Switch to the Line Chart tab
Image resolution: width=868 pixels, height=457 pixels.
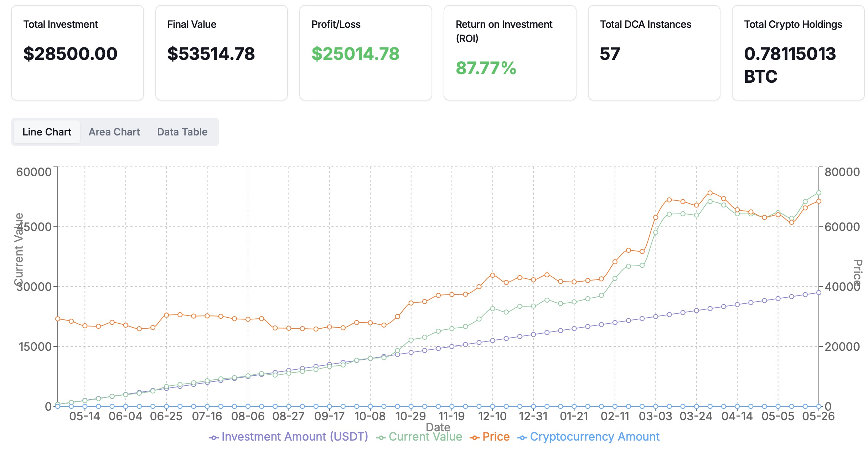pos(47,132)
